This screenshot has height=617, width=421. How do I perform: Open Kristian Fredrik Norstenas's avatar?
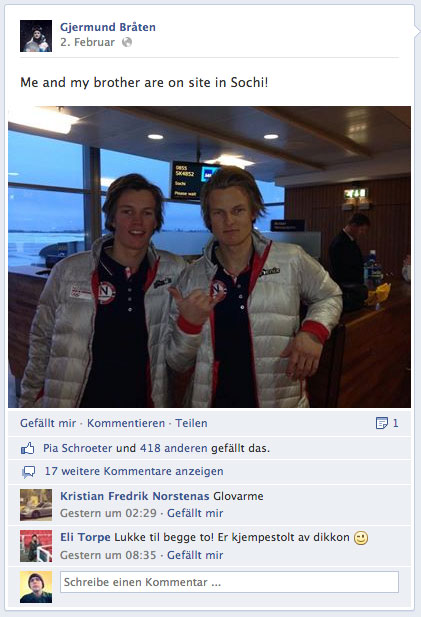tap(36, 505)
